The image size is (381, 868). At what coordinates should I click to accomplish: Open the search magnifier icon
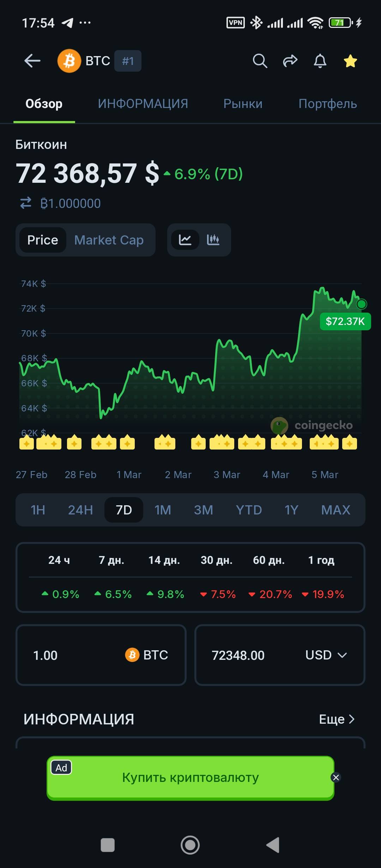[260, 61]
